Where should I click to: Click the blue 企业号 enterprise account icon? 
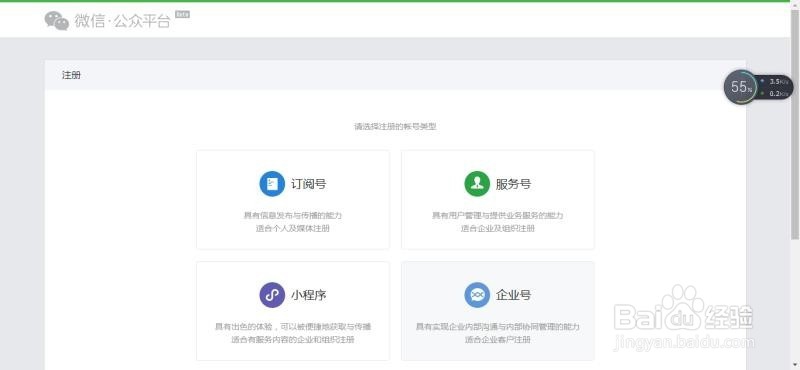tap(477, 295)
